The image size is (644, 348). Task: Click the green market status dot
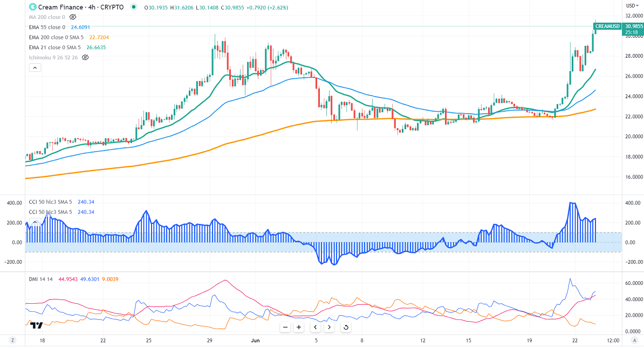click(133, 7)
